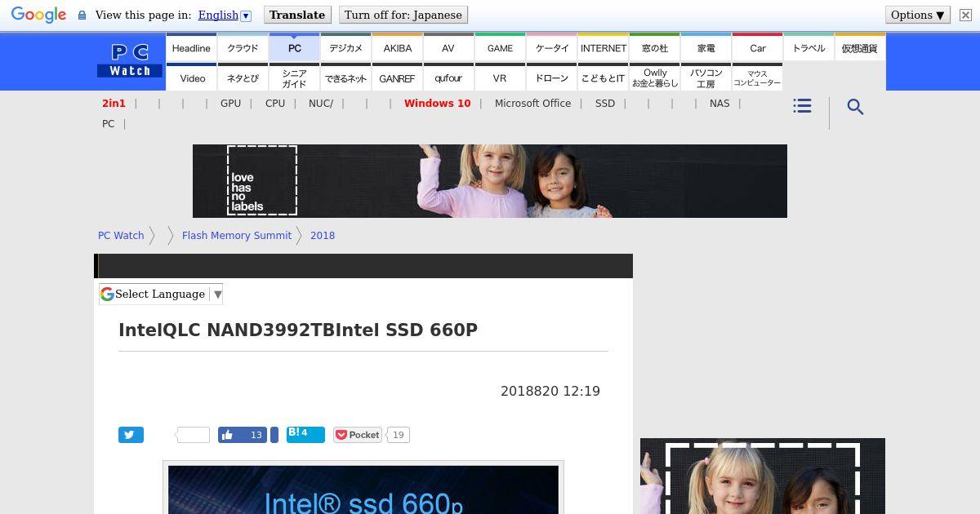Select the PC tab
Viewport: 980px width, 514px height.
click(x=295, y=48)
